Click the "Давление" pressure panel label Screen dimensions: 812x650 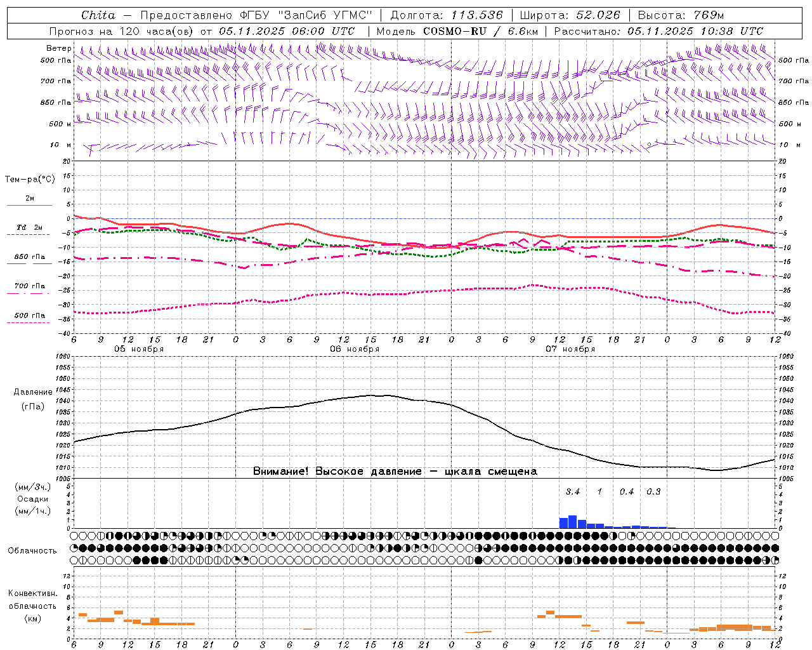(x=33, y=392)
